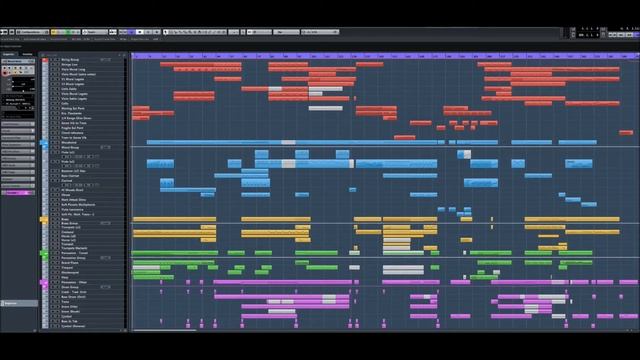The height and width of the screenshot is (360, 640).
Task: Solo the Grand Piano track
Action: pos(58,263)
